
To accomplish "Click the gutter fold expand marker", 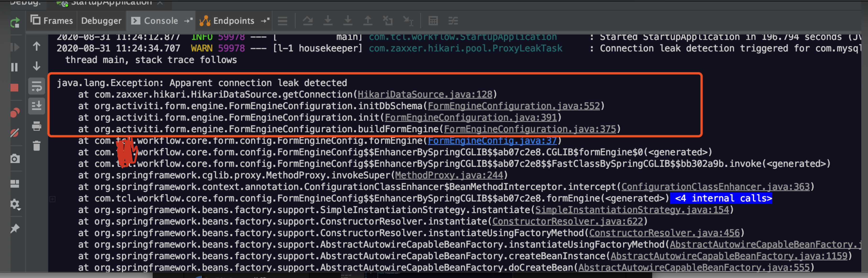I will pyautogui.click(x=53, y=199).
